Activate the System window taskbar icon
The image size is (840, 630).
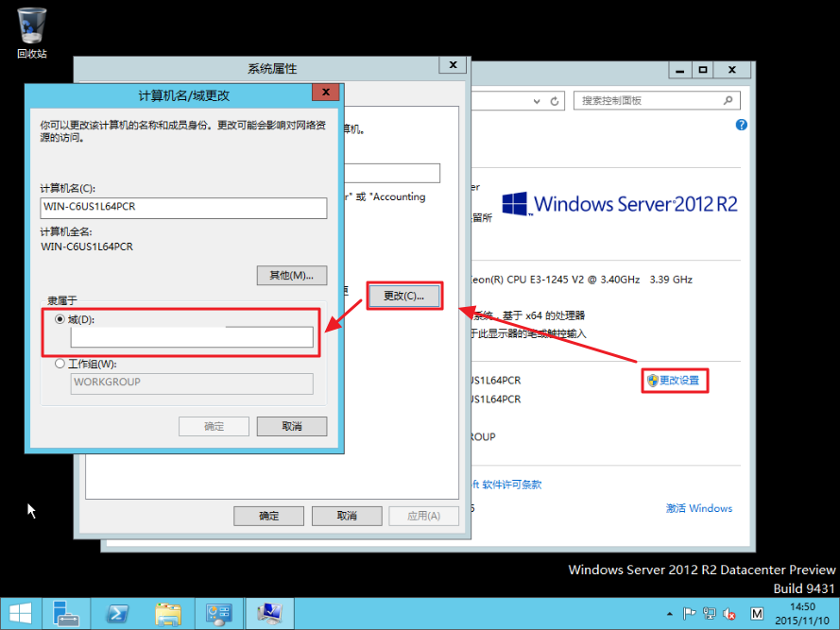(269, 614)
